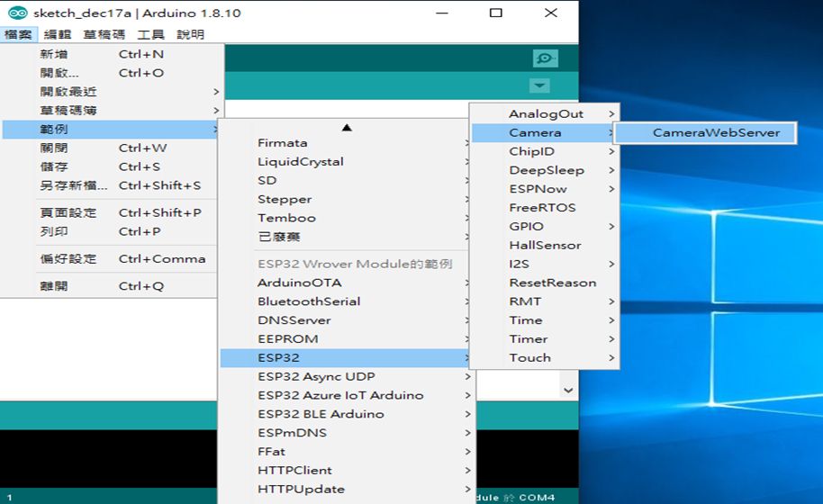
Task: Choose 列印 Ctrl+P entry
Action: click(x=110, y=232)
